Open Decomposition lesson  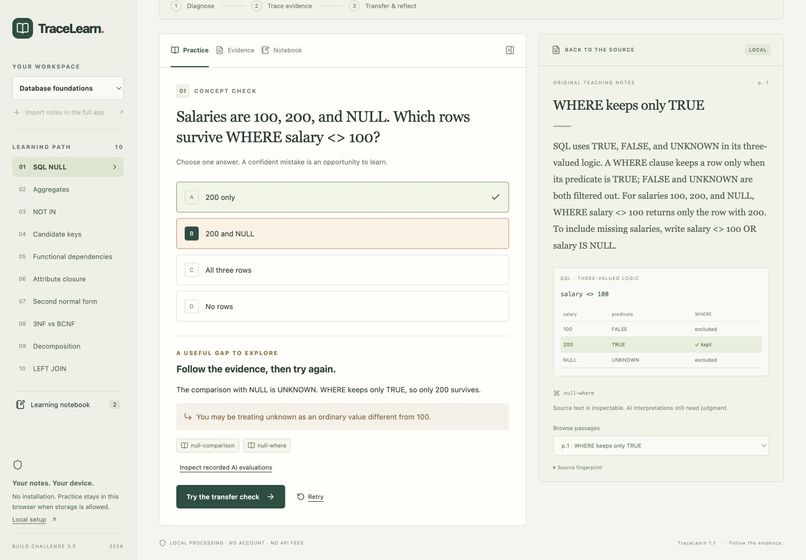point(68,346)
